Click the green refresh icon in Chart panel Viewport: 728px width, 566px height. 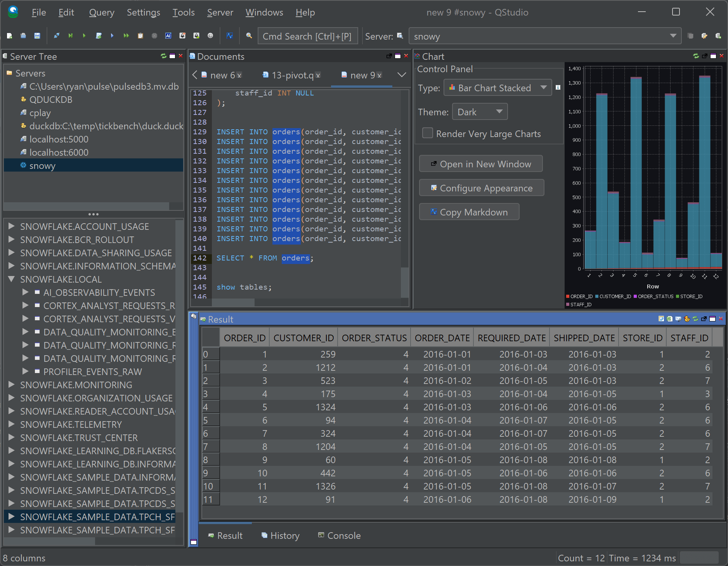point(696,56)
